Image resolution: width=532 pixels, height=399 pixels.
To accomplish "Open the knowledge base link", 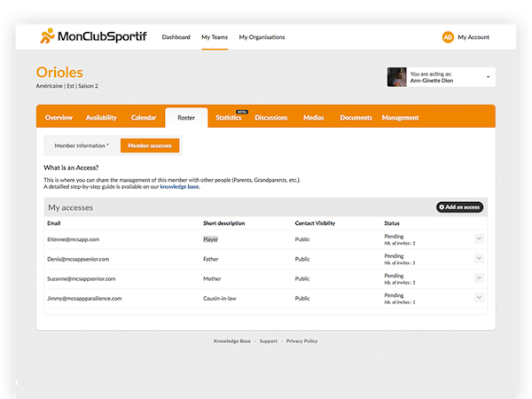I will coord(180,186).
